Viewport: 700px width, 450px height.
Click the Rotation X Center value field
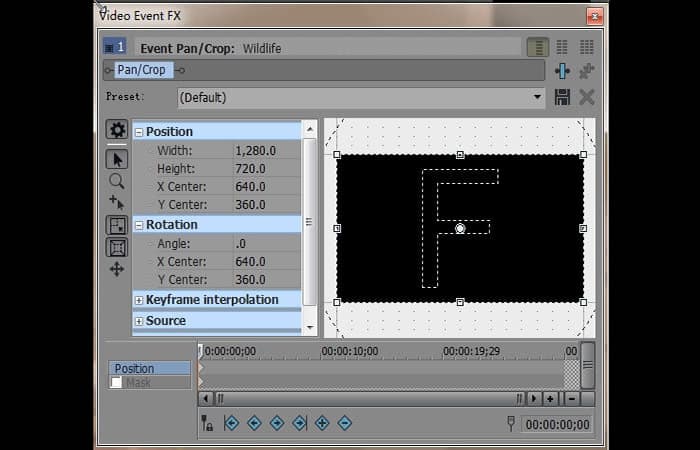click(267, 262)
